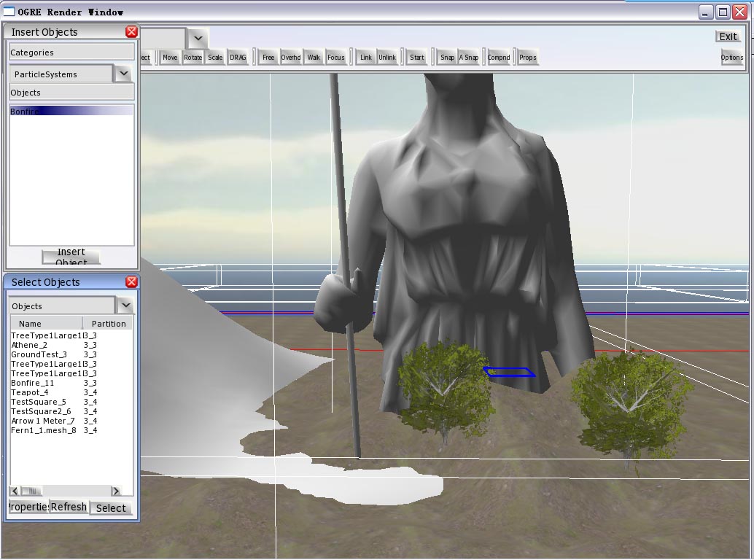Maximize the OGRE Render Window

pos(723,12)
